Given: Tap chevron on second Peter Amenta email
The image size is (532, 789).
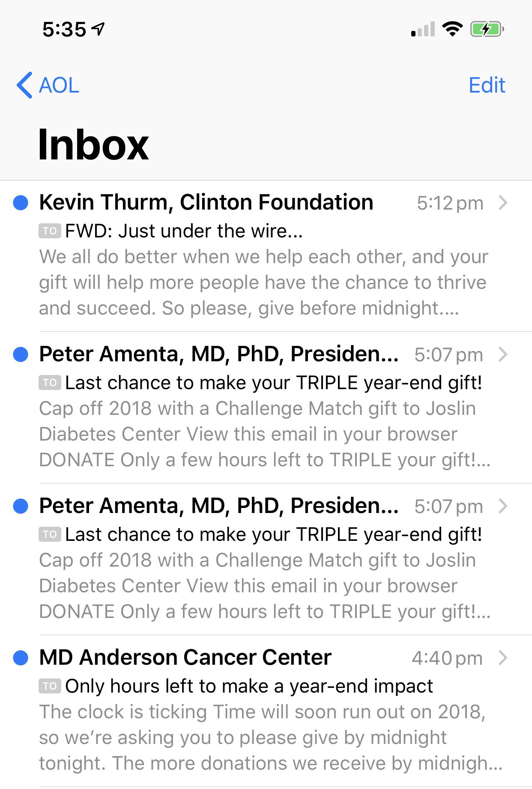Looking at the screenshot, I should [503, 506].
